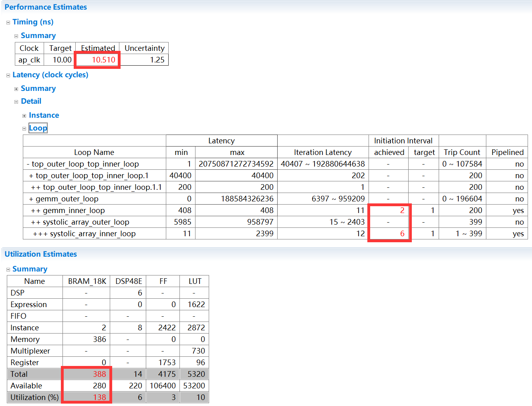Click the Performance Estimates heading
The width and height of the screenshot is (532, 406).
click(x=46, y=7)
